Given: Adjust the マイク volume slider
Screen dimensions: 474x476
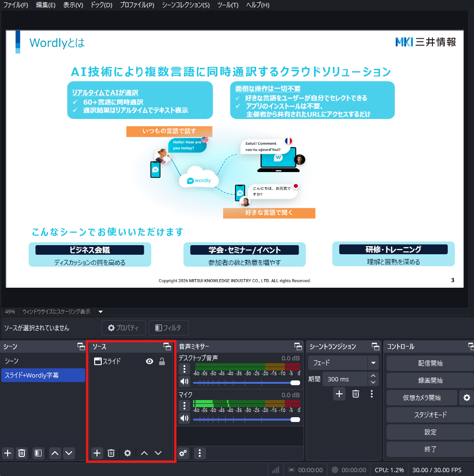Looking at the screenshot, I should (x=295, y=419).
